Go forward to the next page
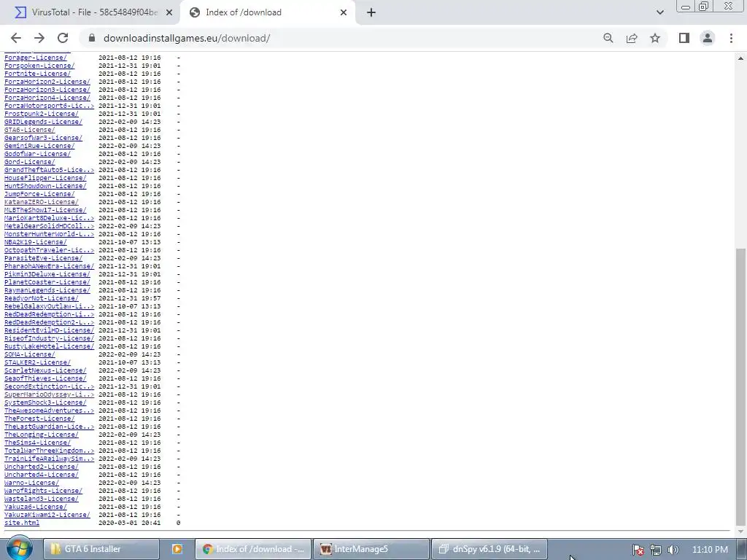Viewport: 747px width, 560px height. (39, 38)
